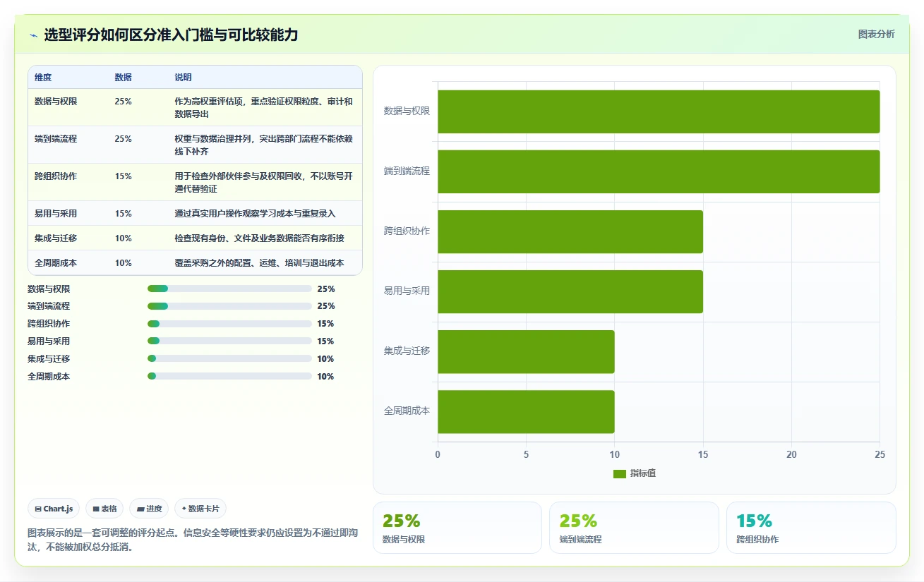Click the 10% cell in the 全周期成本 table row
The image size is (924, 582).
point(123,262)
